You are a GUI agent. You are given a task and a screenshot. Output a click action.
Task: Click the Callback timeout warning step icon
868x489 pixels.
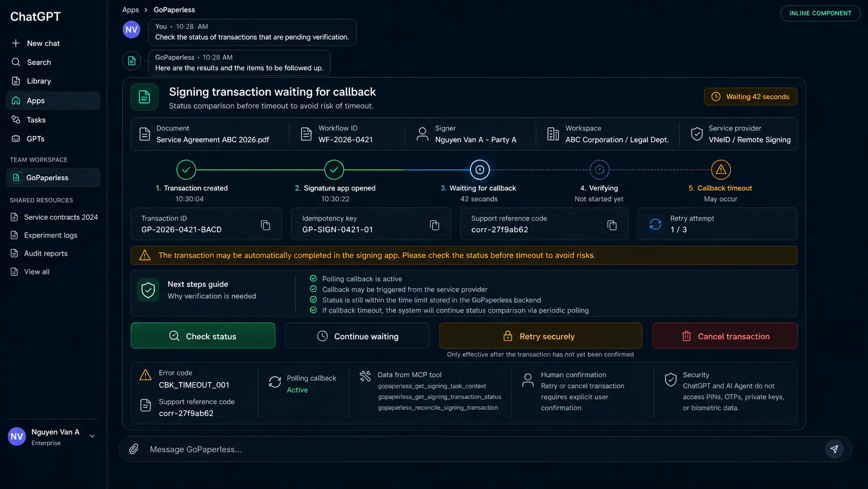721,169
